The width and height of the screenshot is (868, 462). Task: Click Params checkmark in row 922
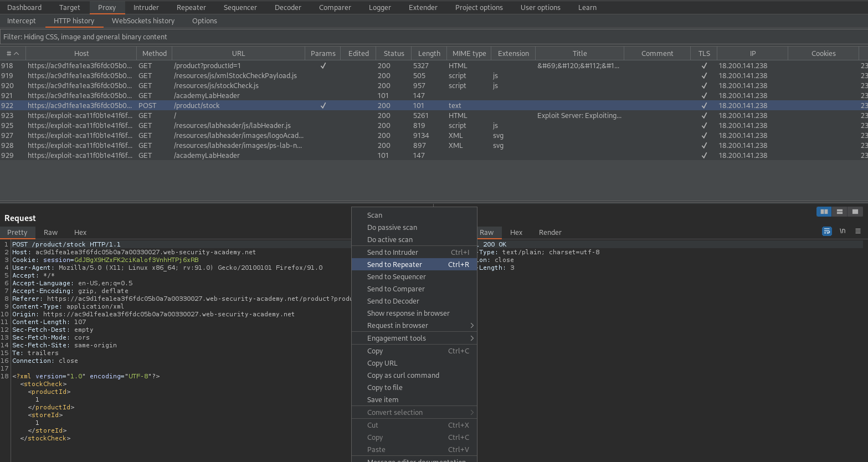[x=323, y=105]
